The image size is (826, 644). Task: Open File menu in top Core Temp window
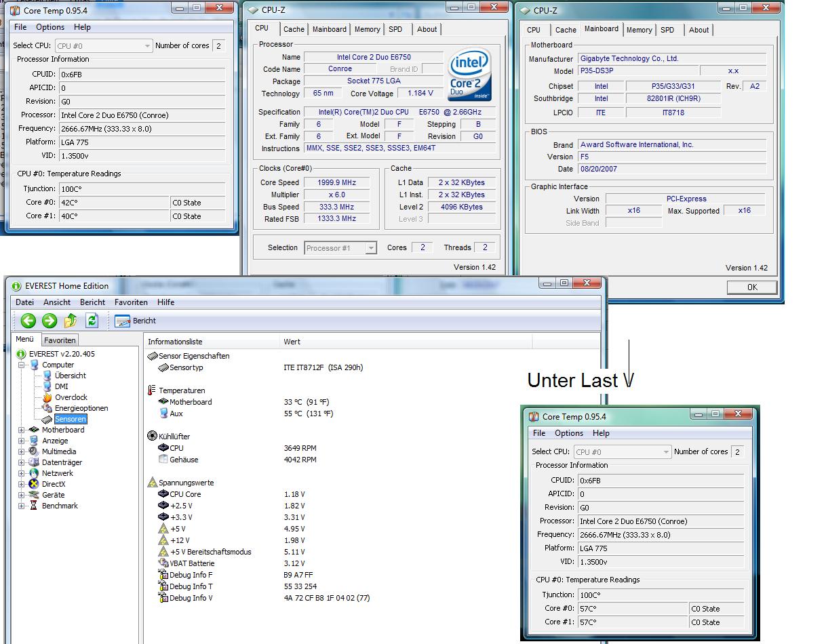click(20, 27)
